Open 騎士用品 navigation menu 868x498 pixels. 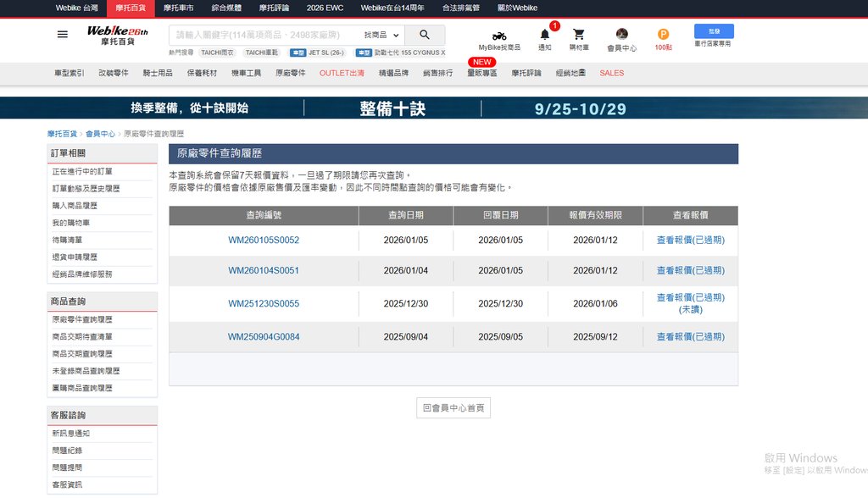[x=158, y=73]
